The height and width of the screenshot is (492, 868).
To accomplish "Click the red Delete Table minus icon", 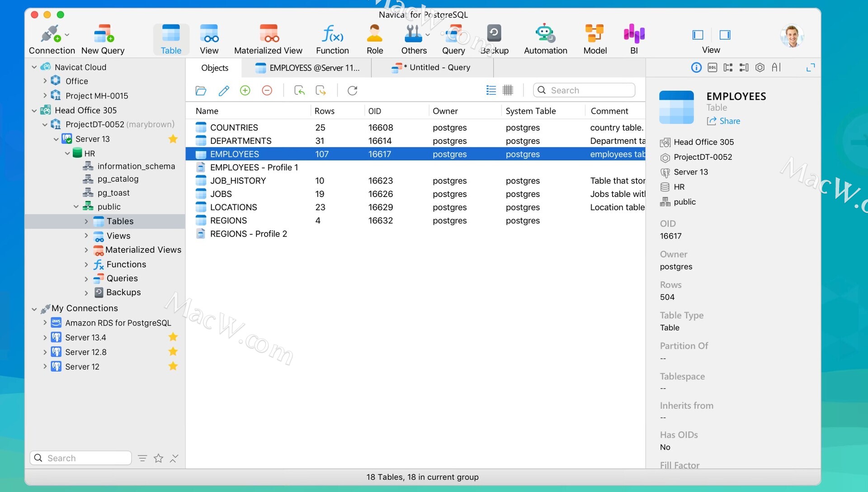I will click(x=267, y=90).
